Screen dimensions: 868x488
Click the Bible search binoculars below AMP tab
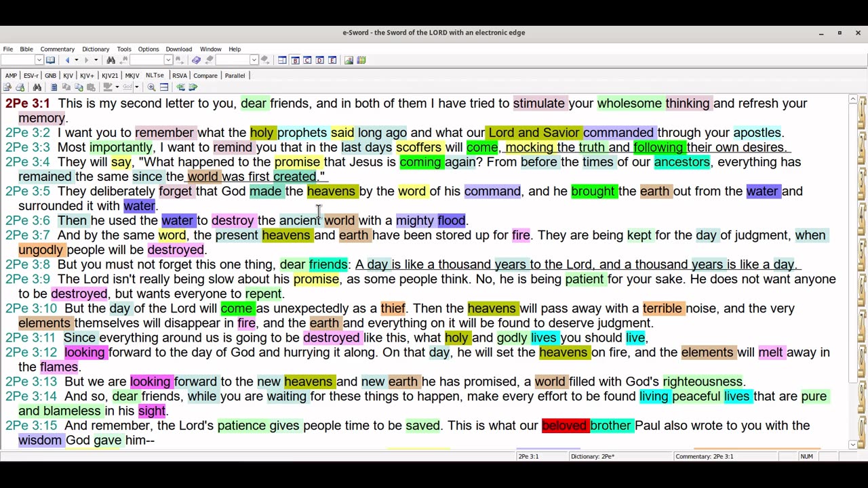coord(37,87)
